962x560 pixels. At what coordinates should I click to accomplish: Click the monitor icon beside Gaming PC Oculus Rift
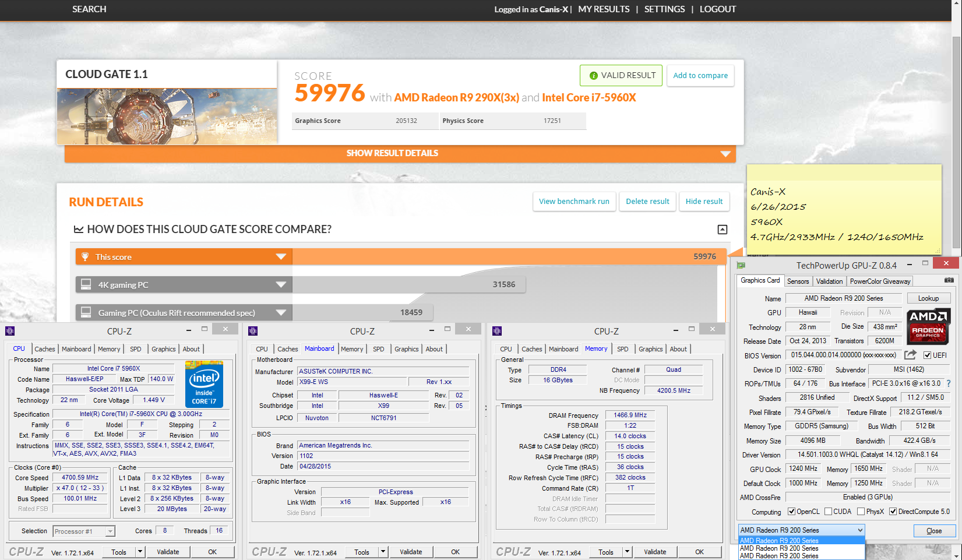click(x=86, y=312)
